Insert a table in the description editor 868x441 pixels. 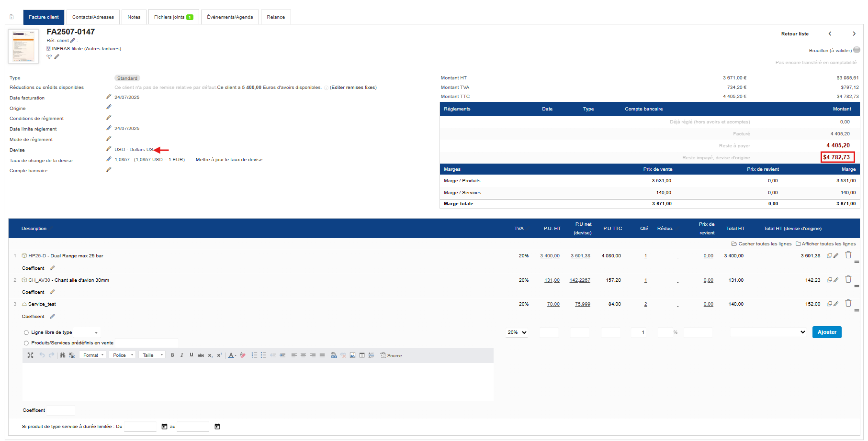click(x=362, y=355)
